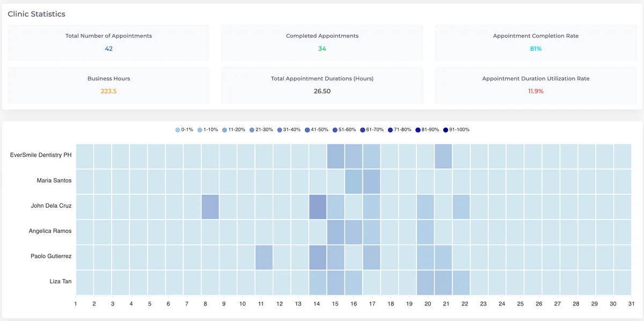This screenshot has width=644, height=321.
Task: Open the Total Number of Appointments card
Action: pos(109,42)
